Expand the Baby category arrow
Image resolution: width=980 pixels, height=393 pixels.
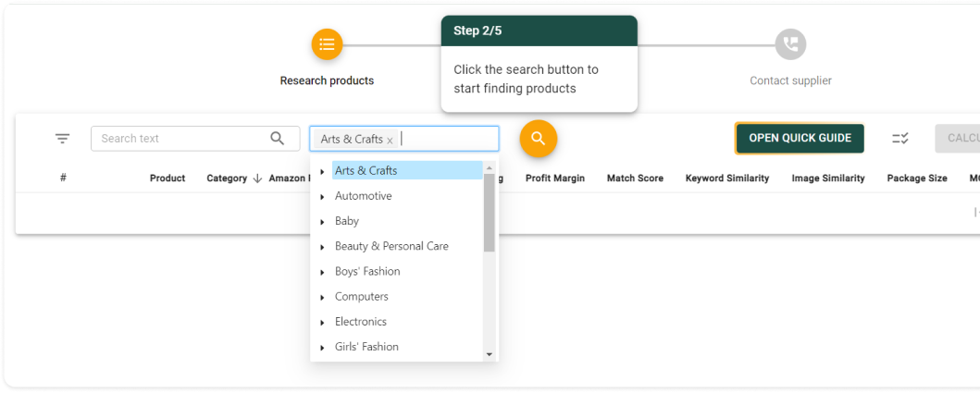(322, 222)
